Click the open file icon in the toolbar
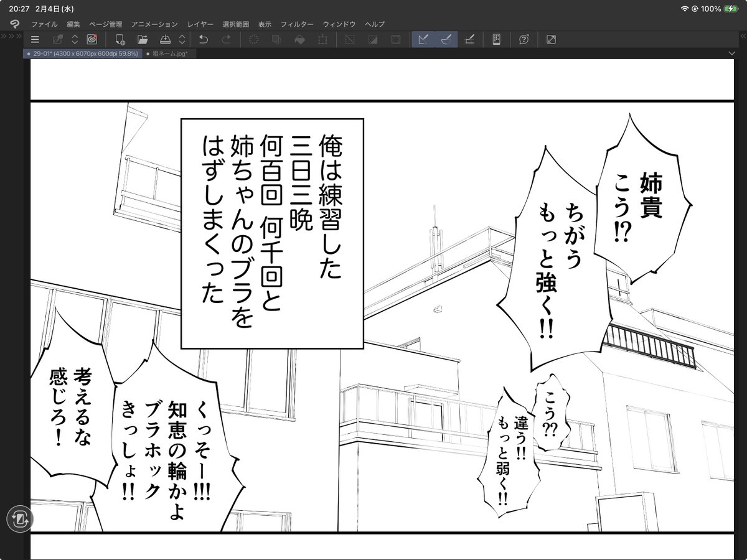 point(142,39)
